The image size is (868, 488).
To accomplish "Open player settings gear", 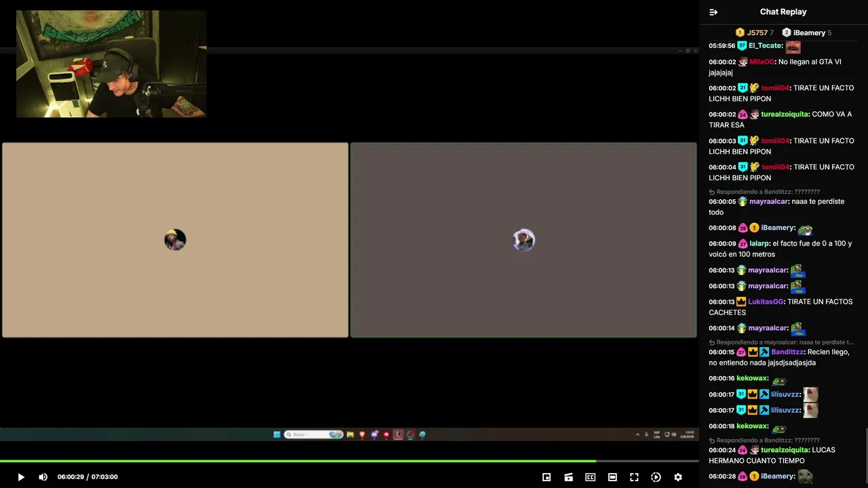I will pos(677,477).
